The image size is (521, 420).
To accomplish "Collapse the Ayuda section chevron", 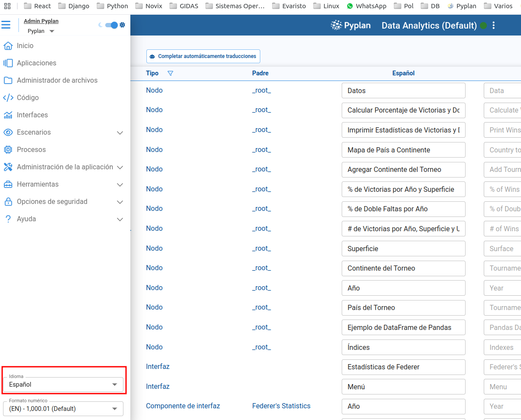I will 120,219.
